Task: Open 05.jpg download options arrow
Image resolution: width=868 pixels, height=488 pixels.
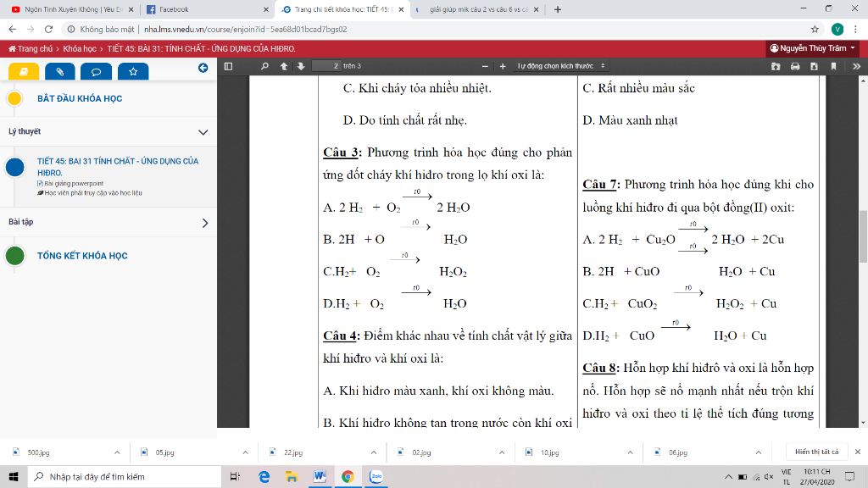Action: point(245,452)
